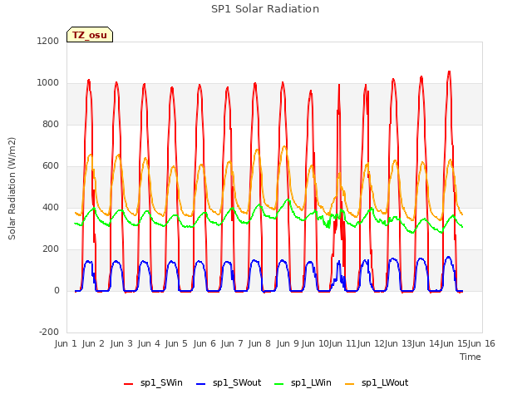Click the Jun 1 x-axis tick label

coord(66,343)
